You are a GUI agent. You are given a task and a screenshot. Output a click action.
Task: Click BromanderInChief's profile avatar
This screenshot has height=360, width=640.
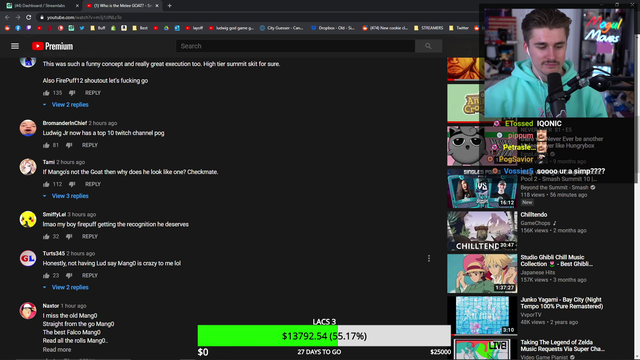tap(28, 128)
